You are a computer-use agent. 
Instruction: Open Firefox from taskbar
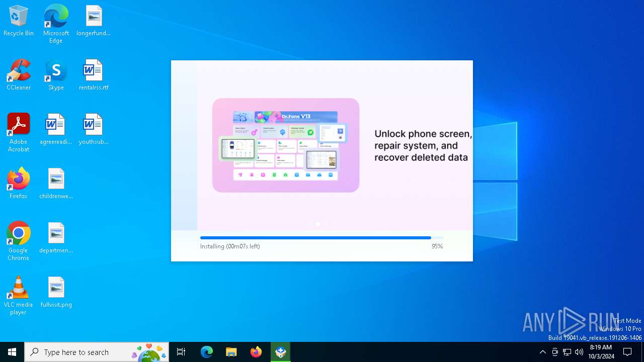(256, 352)
